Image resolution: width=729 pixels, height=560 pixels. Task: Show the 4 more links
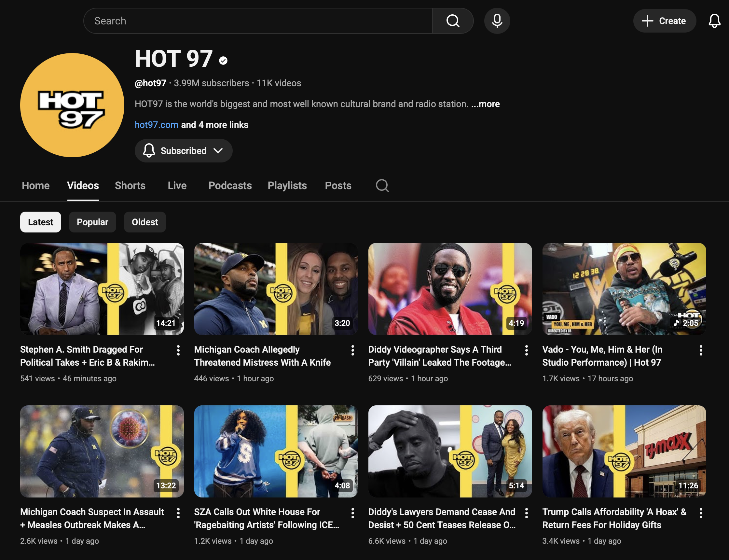pos(214,125)
